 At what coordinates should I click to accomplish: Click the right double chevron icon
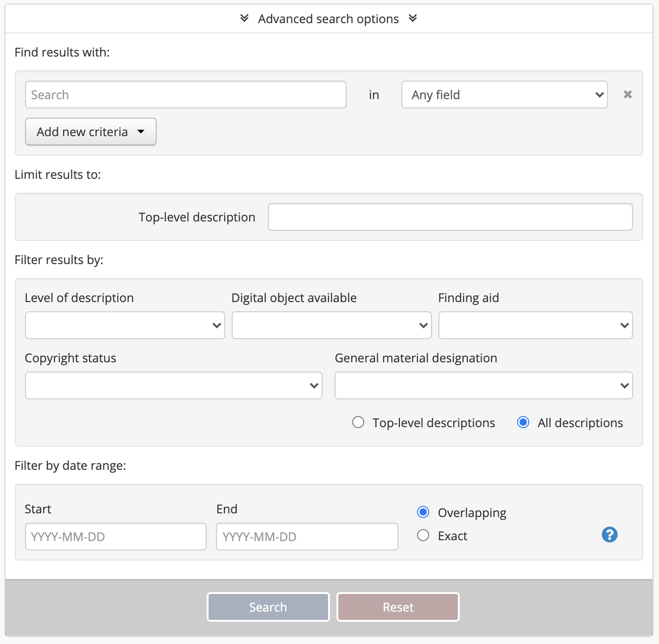coord(413,19)
